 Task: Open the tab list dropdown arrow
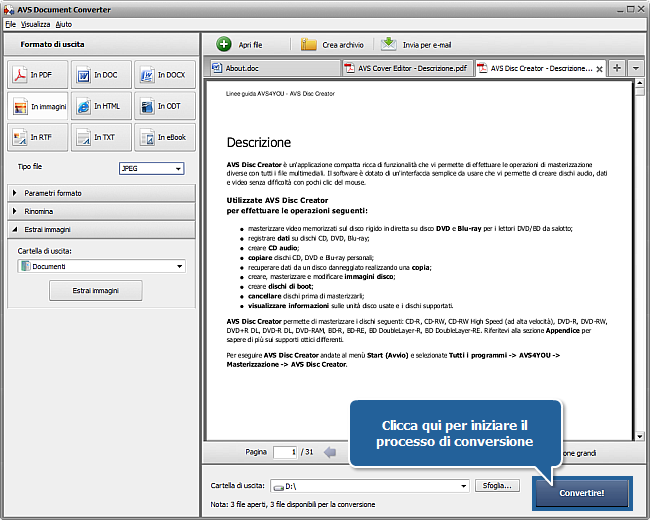(x=635, y=68)
